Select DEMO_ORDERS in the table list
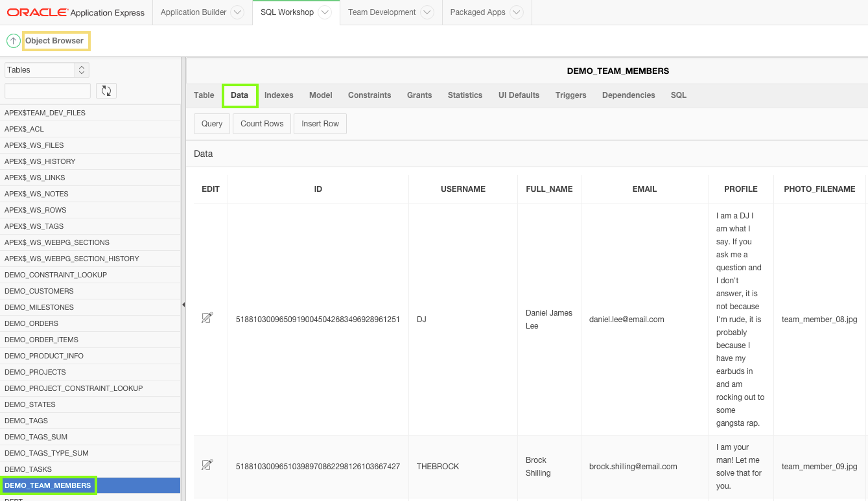 [32, 323]
